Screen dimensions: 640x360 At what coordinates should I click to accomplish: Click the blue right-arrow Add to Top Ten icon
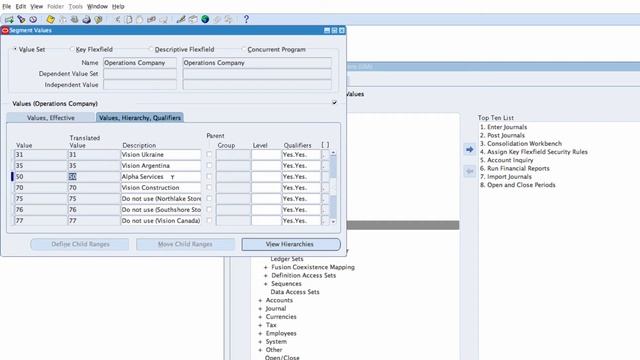[469, 149]
